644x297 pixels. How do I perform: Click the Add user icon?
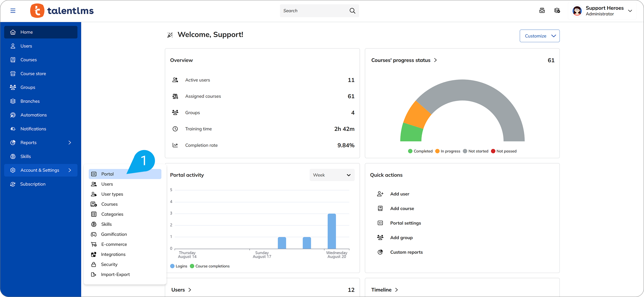click(380, 194)
